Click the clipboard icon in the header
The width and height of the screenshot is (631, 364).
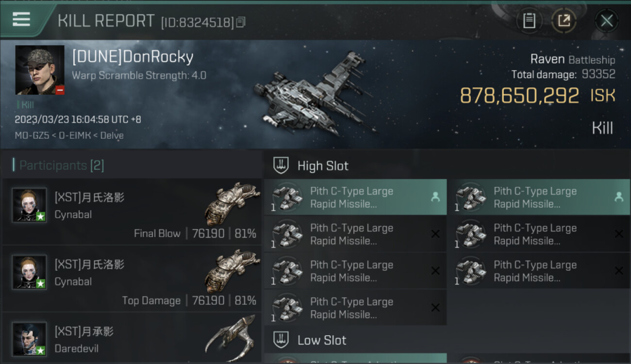529,21
